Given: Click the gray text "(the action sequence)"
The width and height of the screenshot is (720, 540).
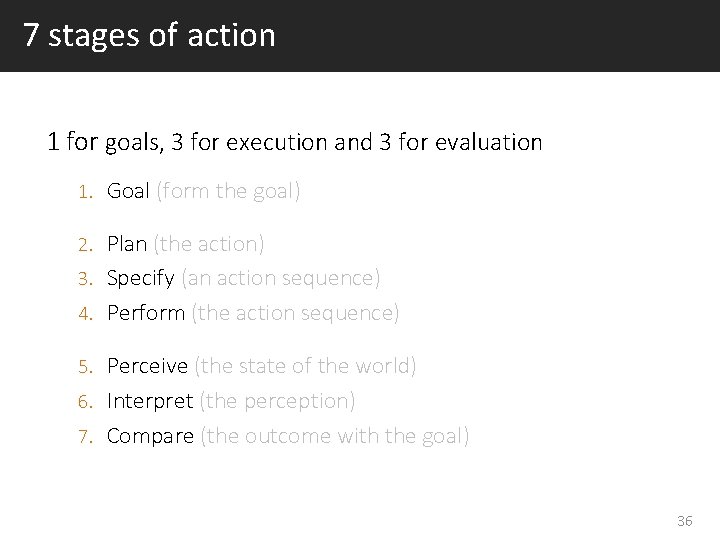Looking at the screenshot, I should (295, 313).
